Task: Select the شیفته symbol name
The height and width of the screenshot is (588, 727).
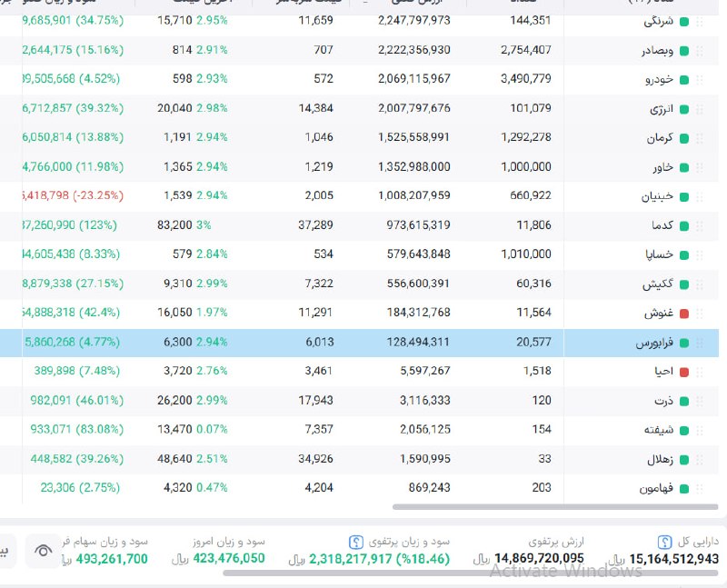Action: tap(658, 430)
